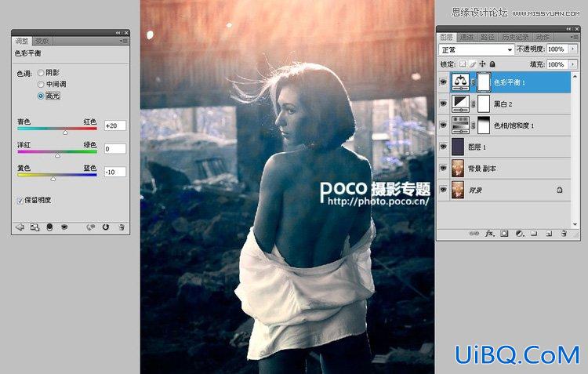Switch to the 图层 tab
The width and height of the screenshot is (588, 374).
(447, 37)
